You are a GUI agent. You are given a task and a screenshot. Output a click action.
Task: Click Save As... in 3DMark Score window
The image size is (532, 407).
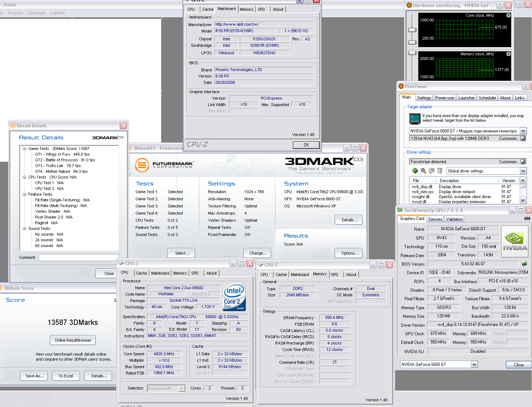[35, 376]
